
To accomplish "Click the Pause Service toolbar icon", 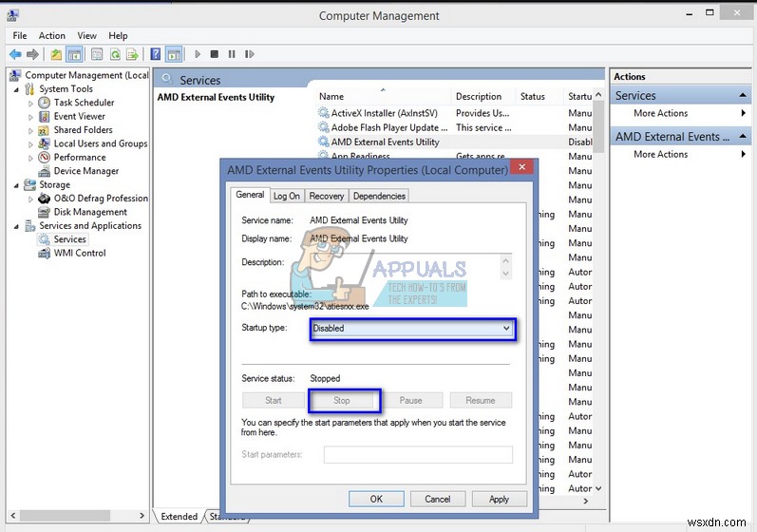I will point(232,54).
